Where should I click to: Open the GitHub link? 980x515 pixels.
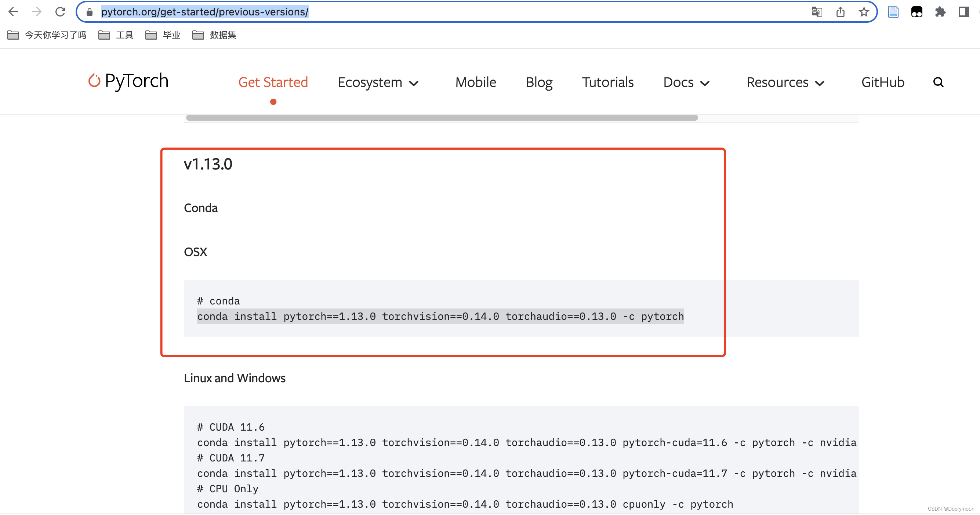click(883, 83)
